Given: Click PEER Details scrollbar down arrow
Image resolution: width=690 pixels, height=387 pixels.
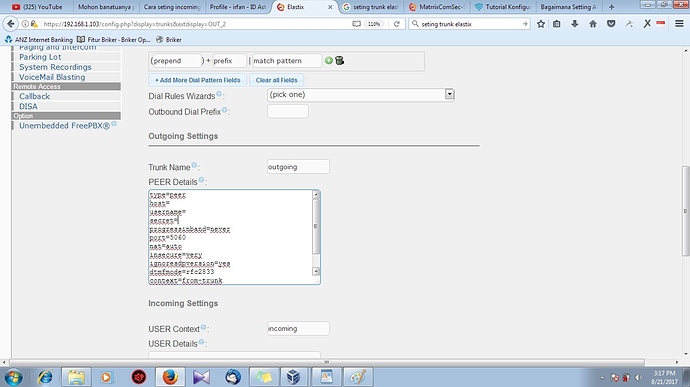Looking at the screenshot, I should pos(316,271).
